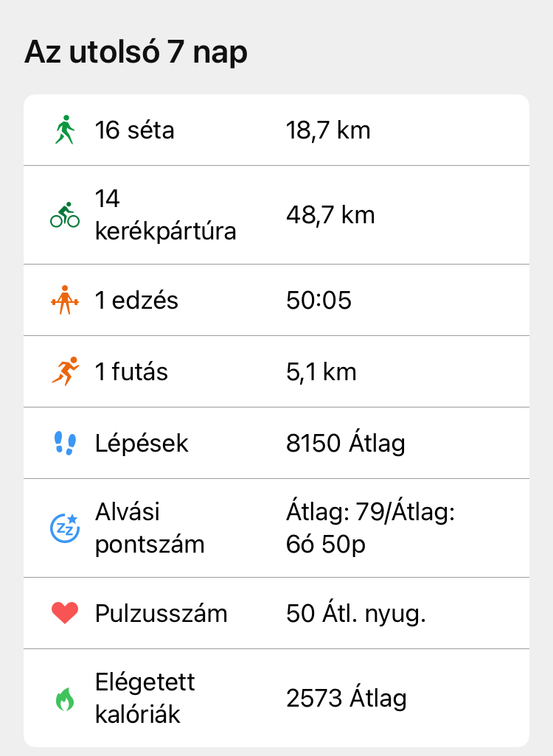View "Pulzusszám" heart rate details
Viewport: 553px width, 756px height.
(161, 613)
